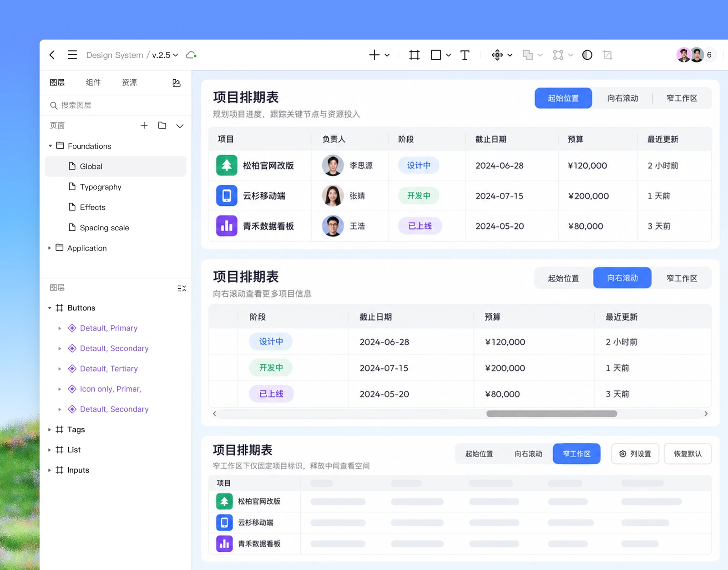Click 王浩 avatar
The image size is (728, 570).
point(333,226)
